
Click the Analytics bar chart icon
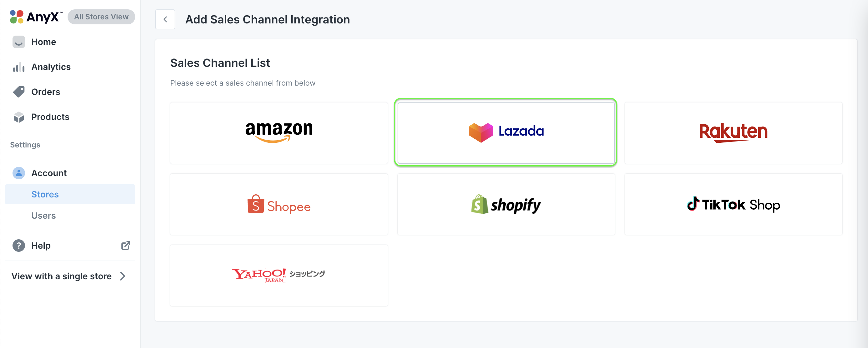pos(18,67)
